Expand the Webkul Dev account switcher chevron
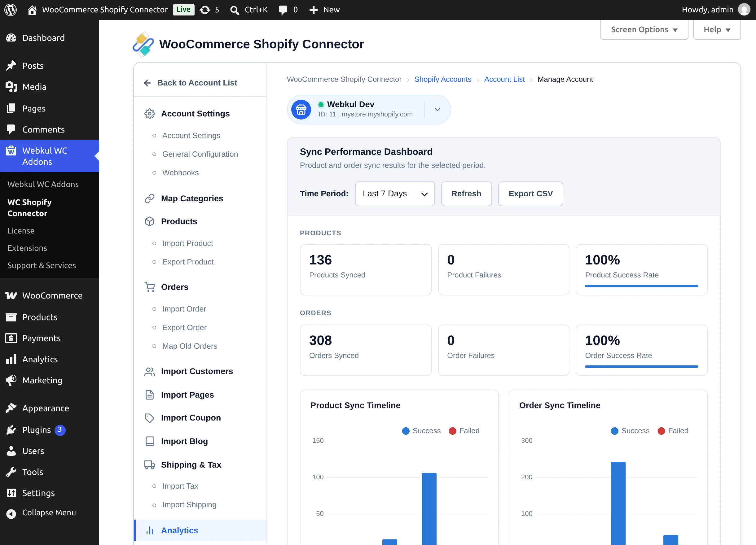 coord(437,110)
